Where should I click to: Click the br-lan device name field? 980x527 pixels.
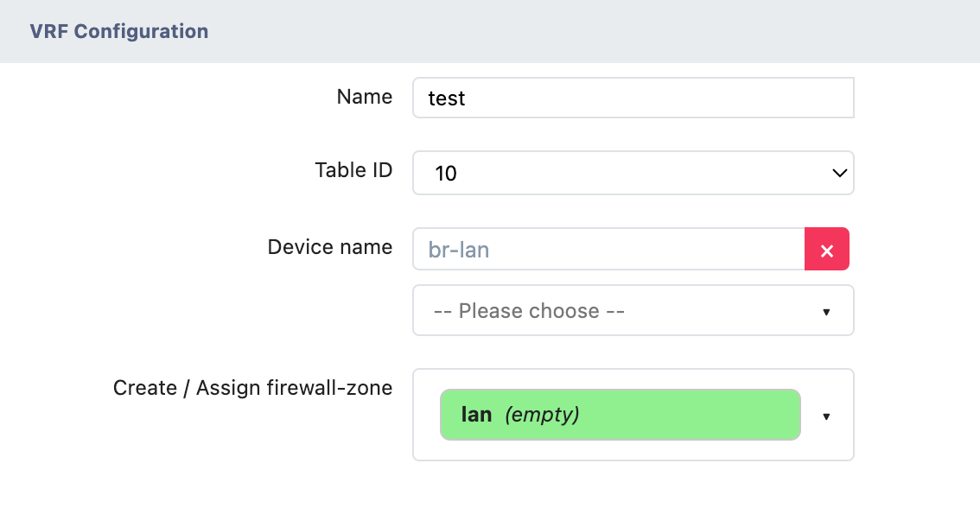[608, 250]
